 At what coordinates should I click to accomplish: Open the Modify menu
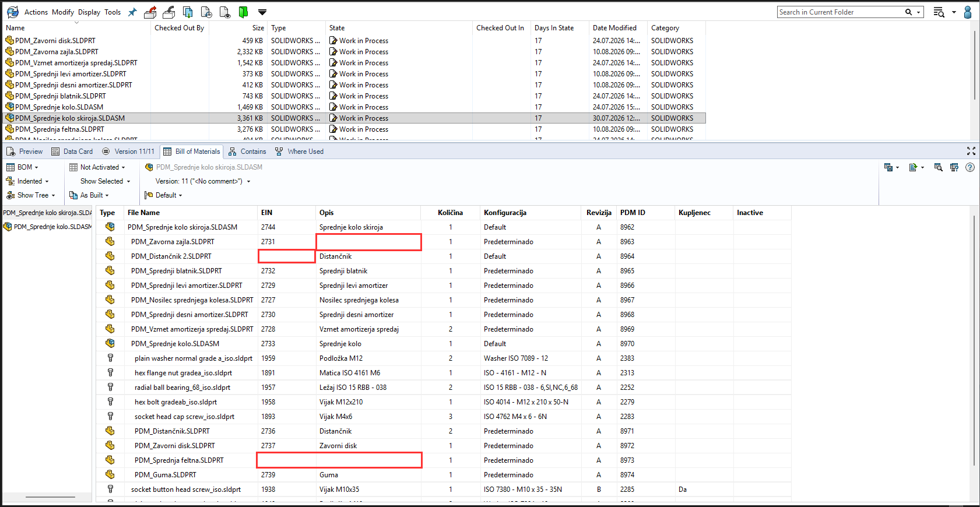tap(63, 12)
